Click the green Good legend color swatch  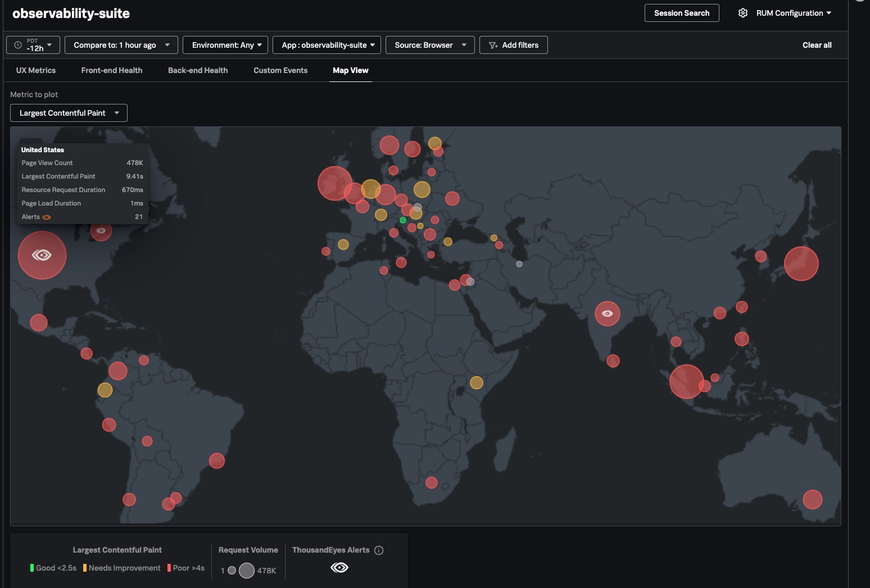pos(32,568)
